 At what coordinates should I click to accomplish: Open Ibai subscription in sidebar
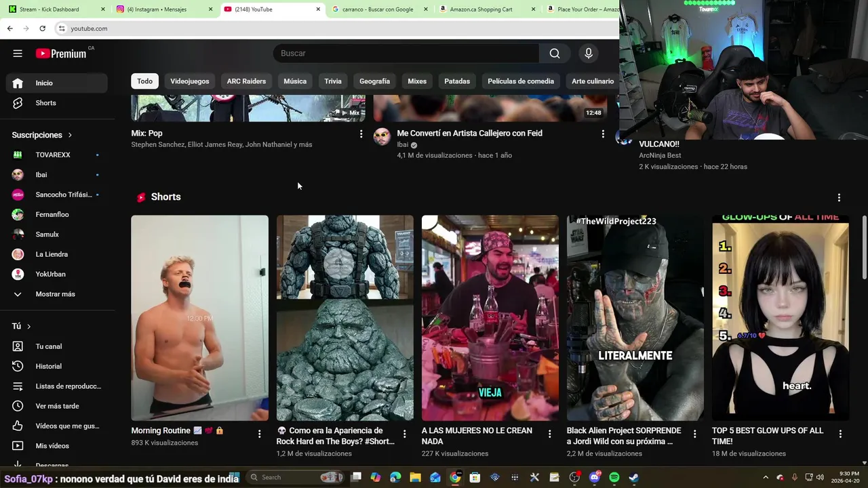(x=57, y=175)
